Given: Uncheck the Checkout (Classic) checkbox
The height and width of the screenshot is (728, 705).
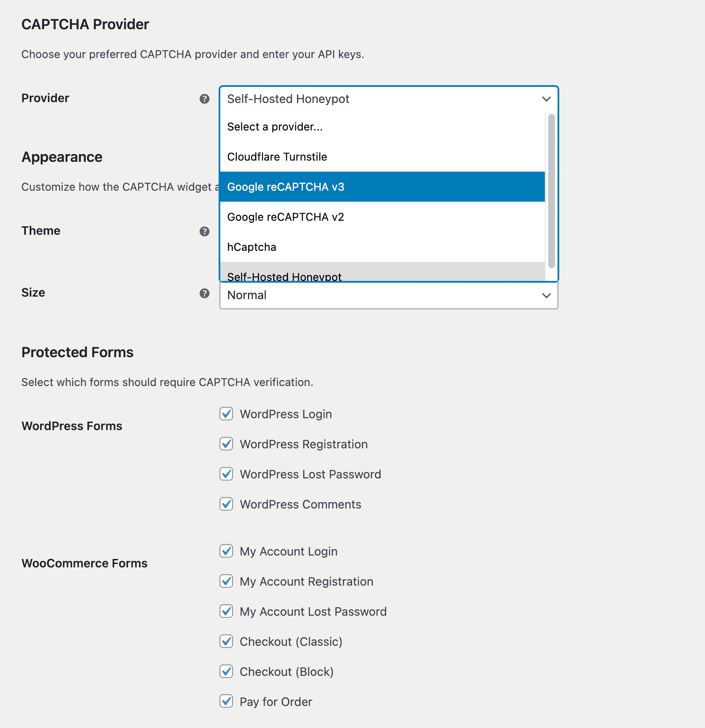Looking at the screenshot, I should pyautogui.click(x=226, y=641).
